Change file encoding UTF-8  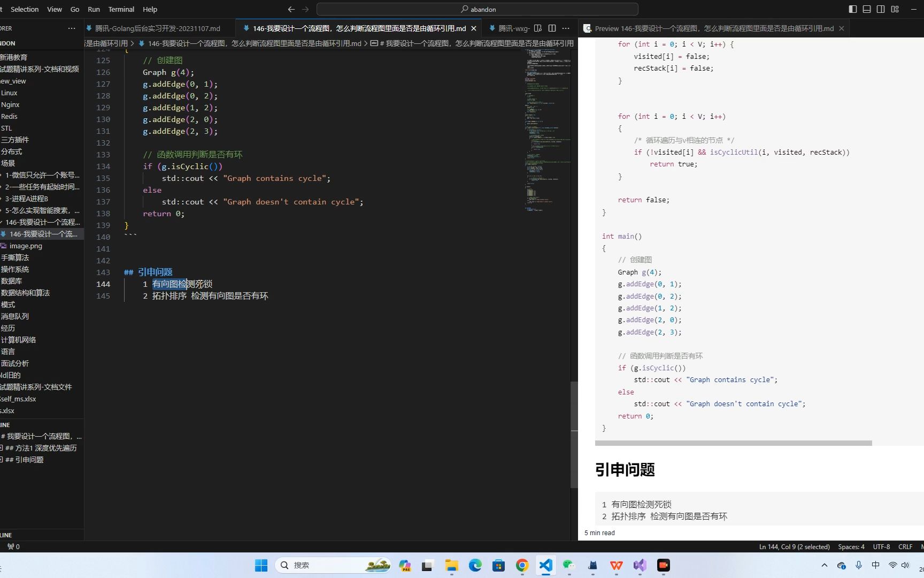pyautogui.click(x=881, y=546)
